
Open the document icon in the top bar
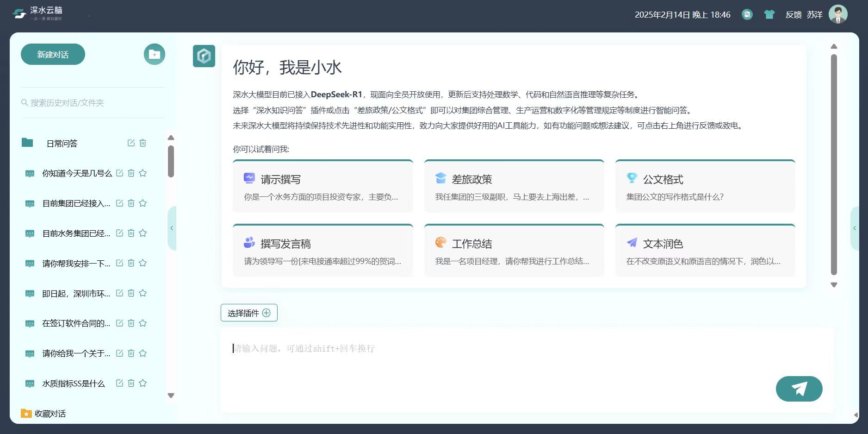[747, 14]
